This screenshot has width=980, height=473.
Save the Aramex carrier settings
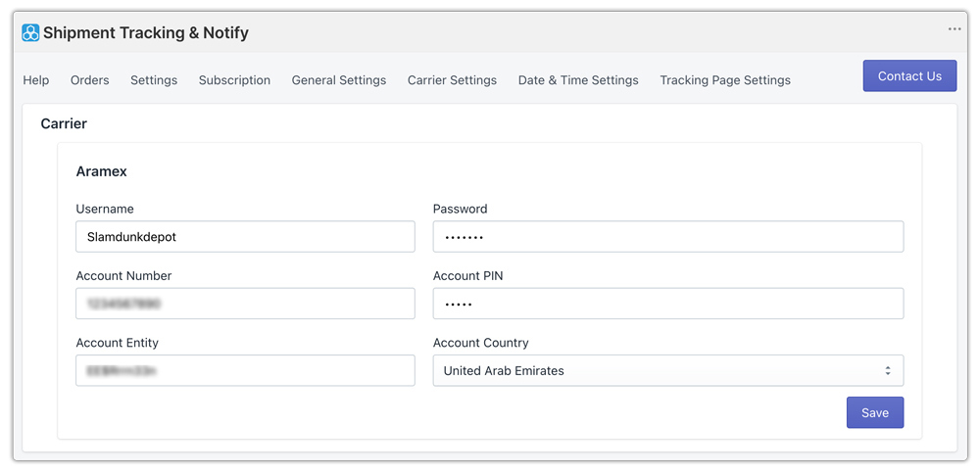pos(875,412)
